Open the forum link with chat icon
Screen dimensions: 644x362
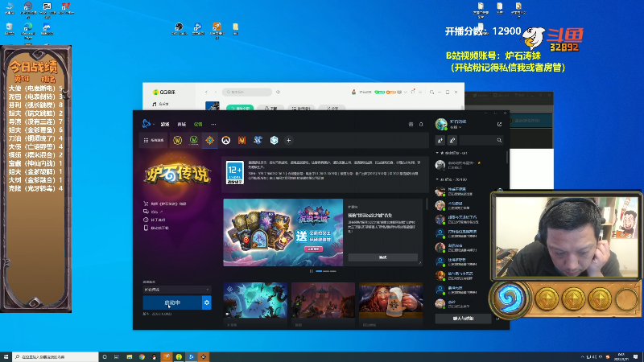153,212
